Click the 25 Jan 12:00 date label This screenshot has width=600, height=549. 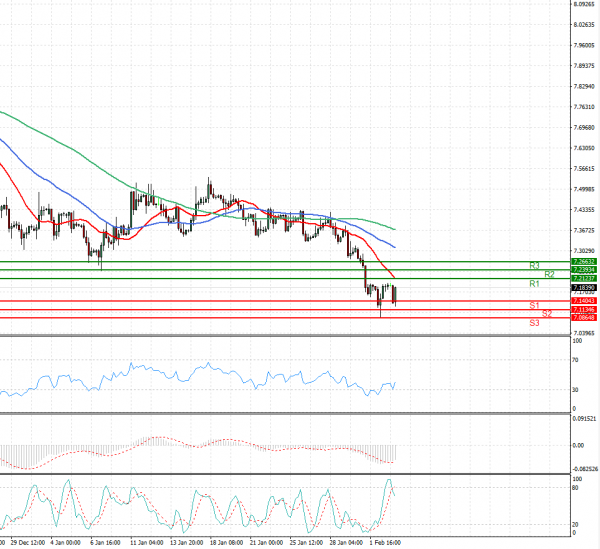pos(306,542)
